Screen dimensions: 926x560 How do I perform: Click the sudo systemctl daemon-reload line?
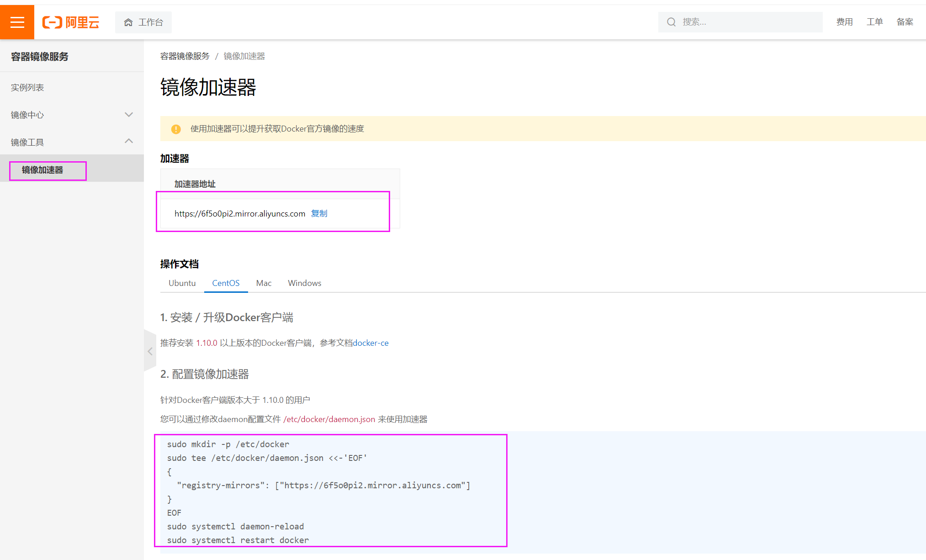(235, 527)
